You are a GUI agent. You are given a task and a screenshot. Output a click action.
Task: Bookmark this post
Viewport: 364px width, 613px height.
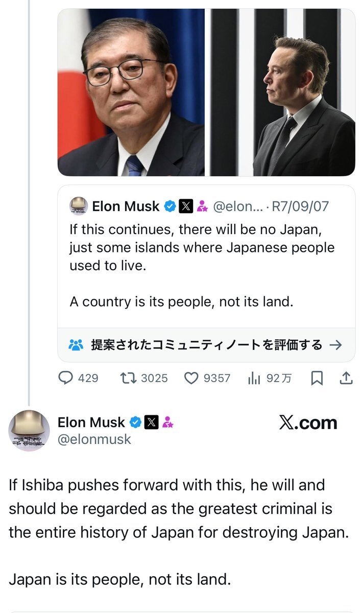coord(317,378)
